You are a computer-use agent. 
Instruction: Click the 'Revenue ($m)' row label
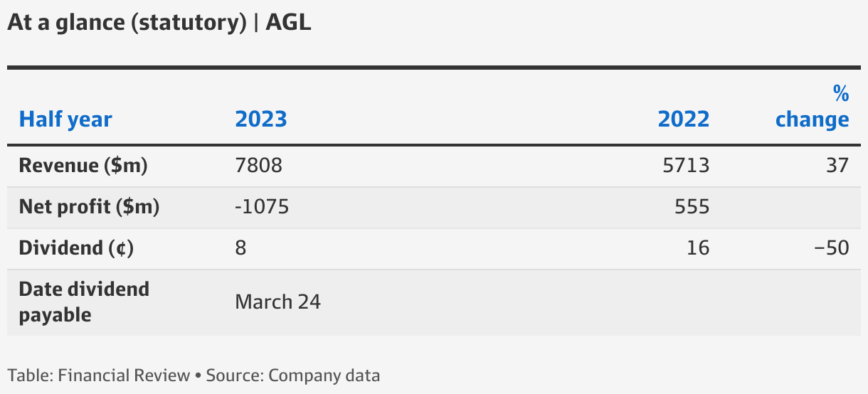tap(83, 166)
